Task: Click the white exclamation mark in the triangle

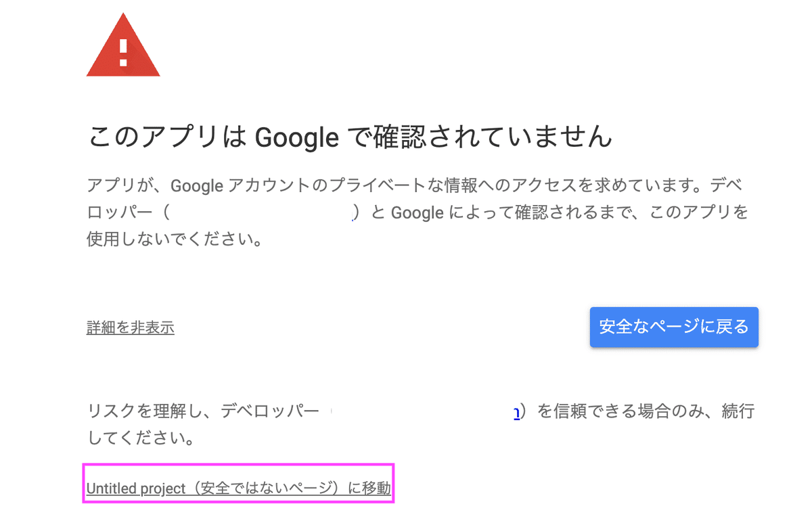Action: [x=123, y=53]
